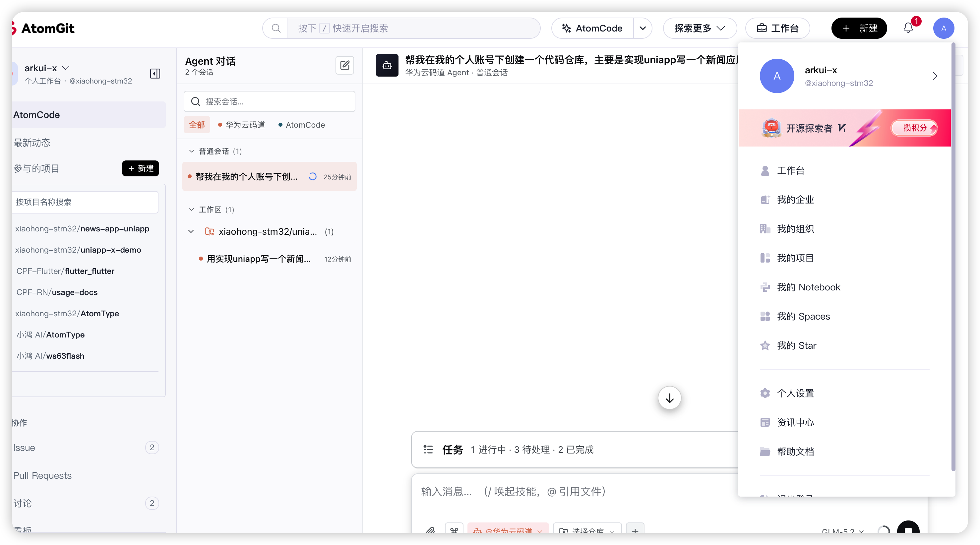Expand the 探索更多 menu
The width and height of the screenshot is (980, 545).
[x=700, y=28]
